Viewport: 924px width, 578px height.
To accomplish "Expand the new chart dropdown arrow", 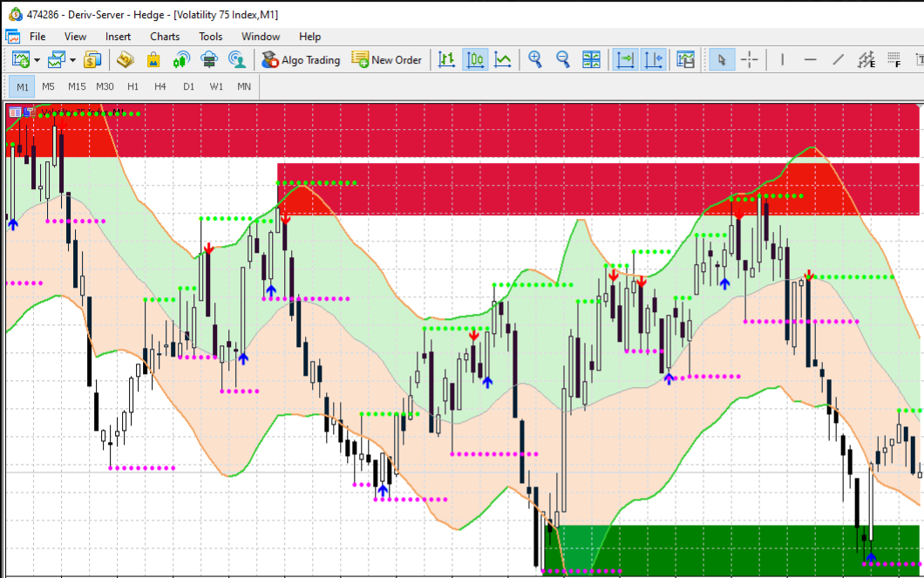I will pos(37,60).
